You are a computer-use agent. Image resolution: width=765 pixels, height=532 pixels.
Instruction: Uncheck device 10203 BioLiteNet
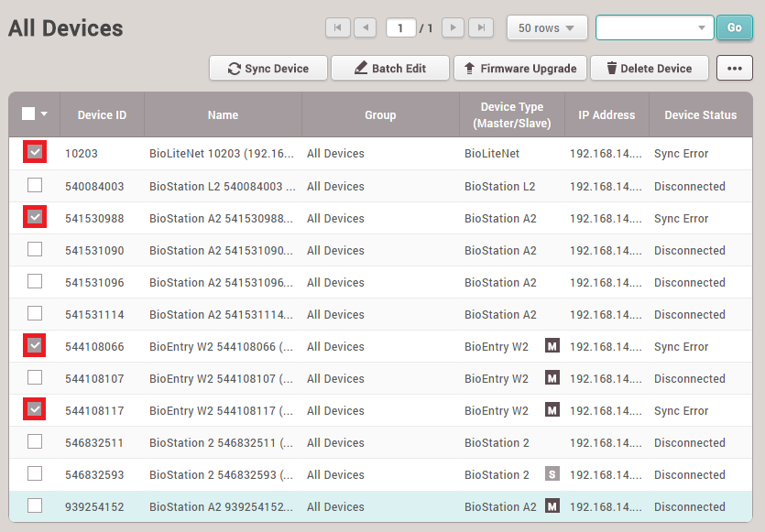(34, 153)
